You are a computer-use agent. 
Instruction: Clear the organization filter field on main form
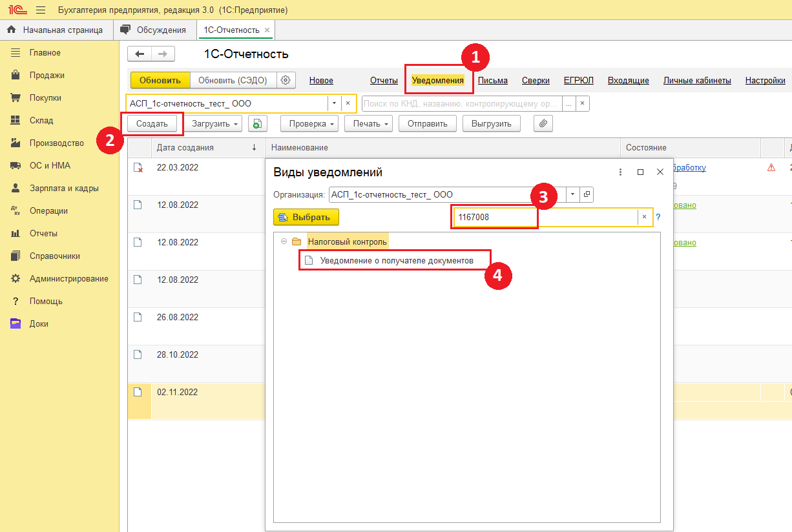[348, 103]
